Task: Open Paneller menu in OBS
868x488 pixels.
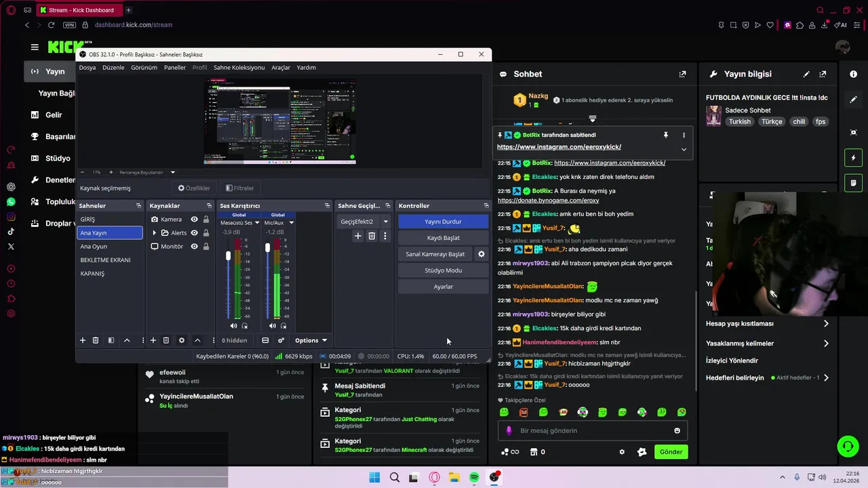Action: click(x=175, y=67)
